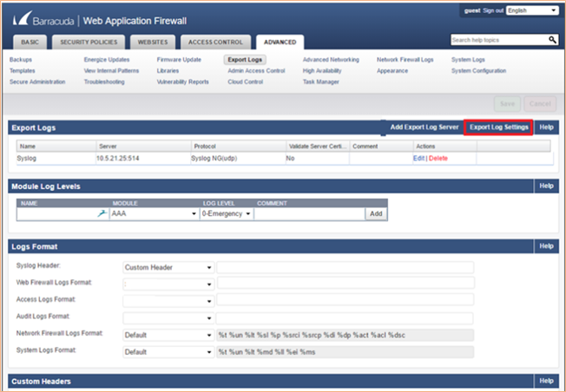
Task: Click the Syslog Header text field
Action: coord(346,268)
